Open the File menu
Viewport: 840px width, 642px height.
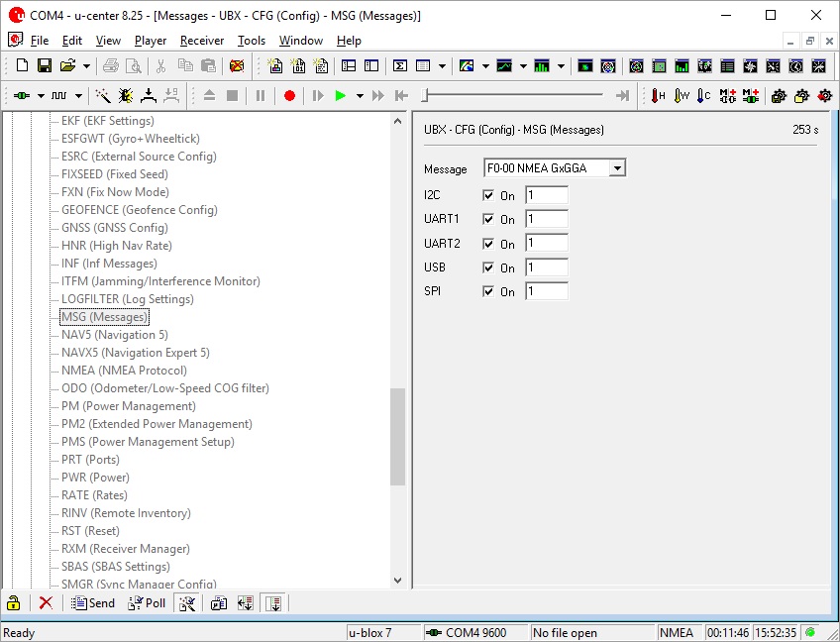(40, 41)
